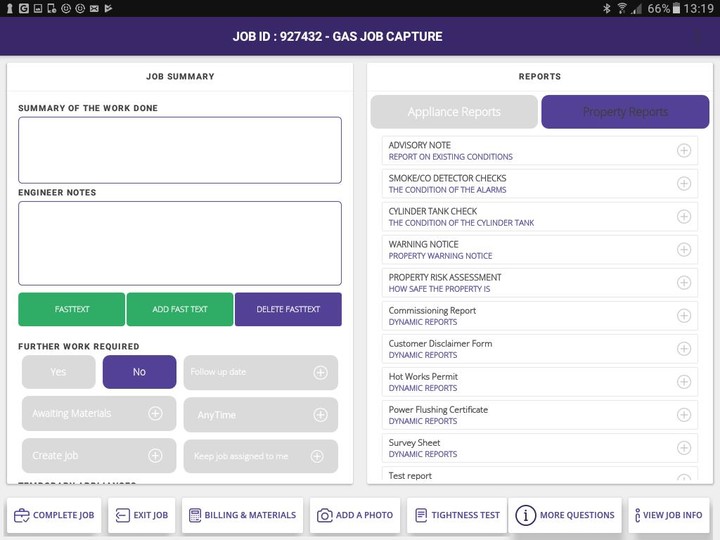
Task: Add Power Flushing Certificate using its plus icon
Action: [684, 415]
